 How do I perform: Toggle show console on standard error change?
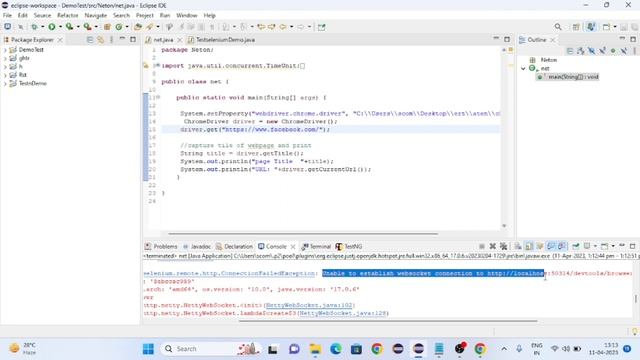(562, 246)
